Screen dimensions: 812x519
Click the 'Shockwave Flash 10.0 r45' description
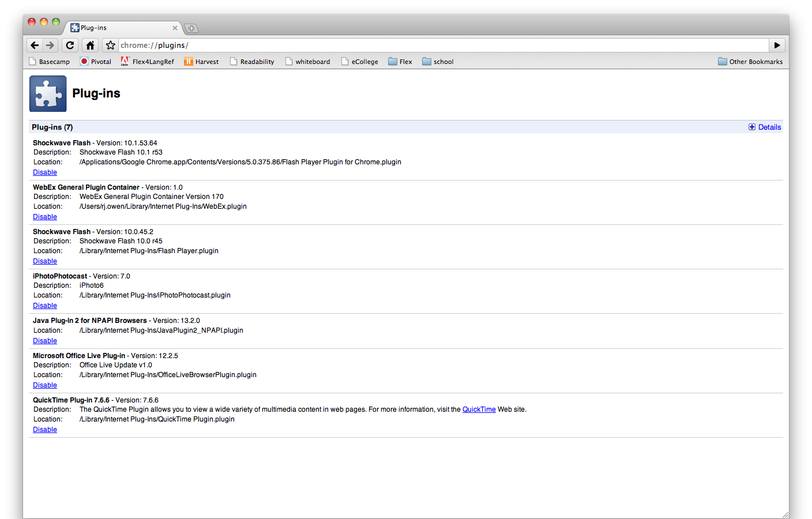[x=121, y=241]
